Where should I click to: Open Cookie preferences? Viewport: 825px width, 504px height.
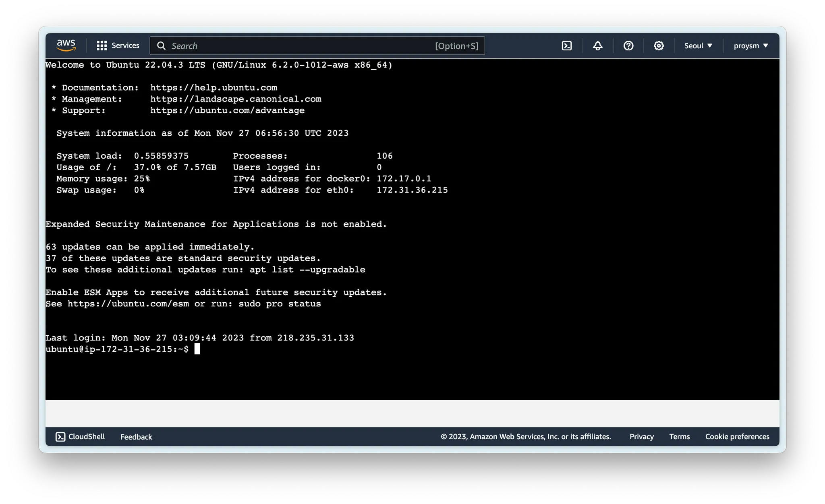coord(737,437)
